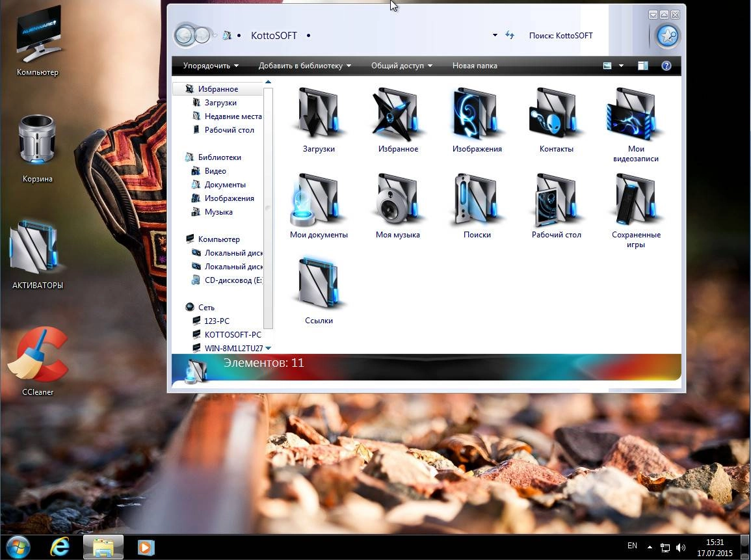Viewport: 751px width, 560px height.
Task: Open the Общий доступ menu
Action: (402, 66)
